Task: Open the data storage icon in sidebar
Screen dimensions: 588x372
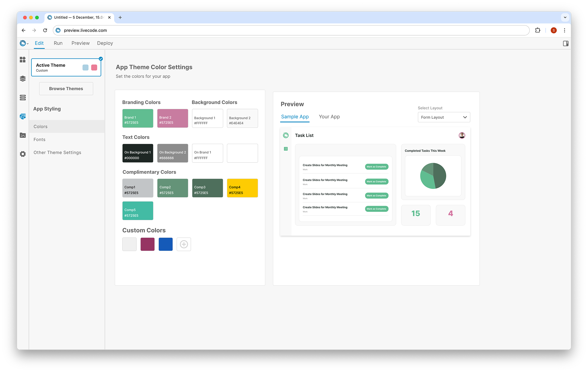Action: pos(23,98)
